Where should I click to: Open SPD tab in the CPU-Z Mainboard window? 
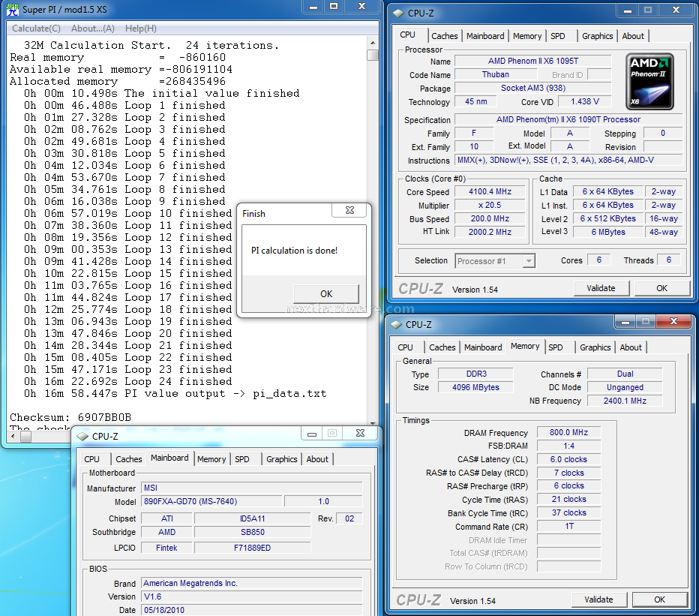pos(242,459)
